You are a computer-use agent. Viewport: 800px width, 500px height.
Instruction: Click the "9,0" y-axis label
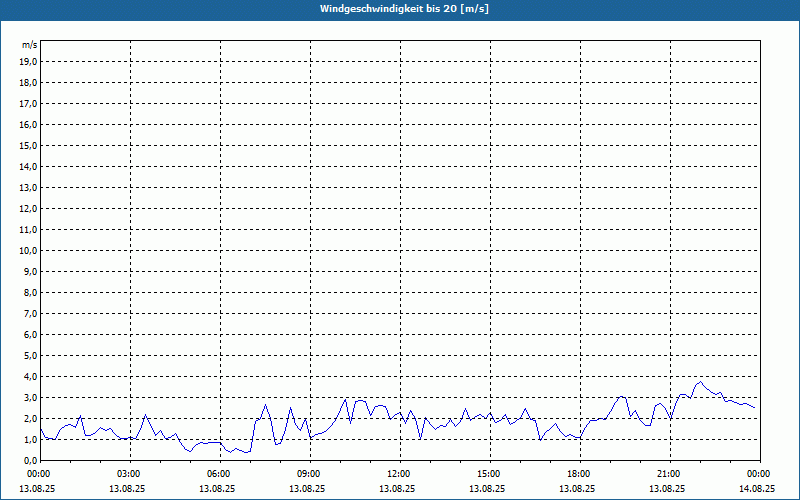[30, 271]
